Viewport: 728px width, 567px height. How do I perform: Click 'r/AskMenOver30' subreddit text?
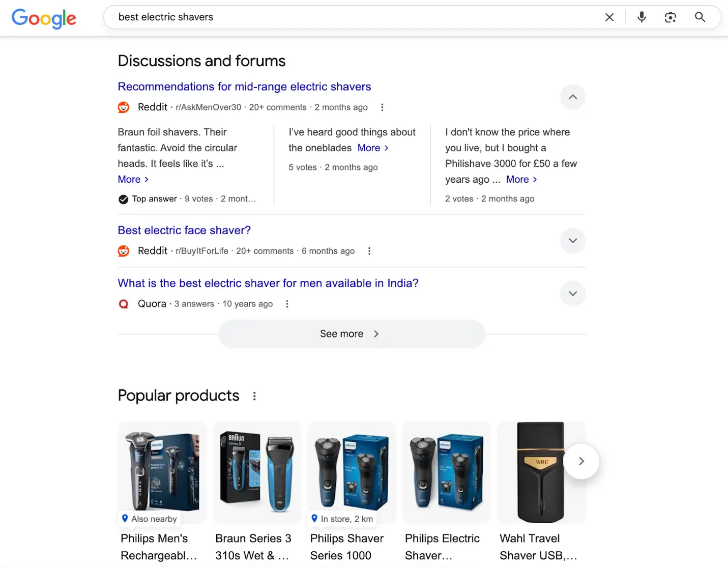point(209,107)
